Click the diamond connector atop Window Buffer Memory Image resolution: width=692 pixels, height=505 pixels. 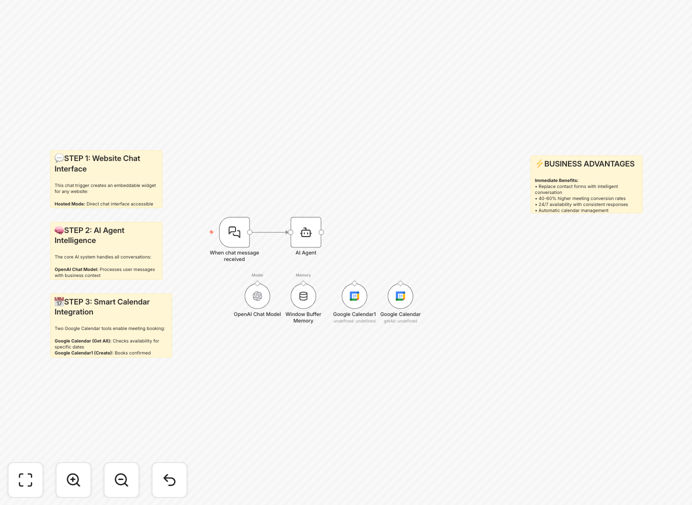pyautogui.click(x=303, y=283)
